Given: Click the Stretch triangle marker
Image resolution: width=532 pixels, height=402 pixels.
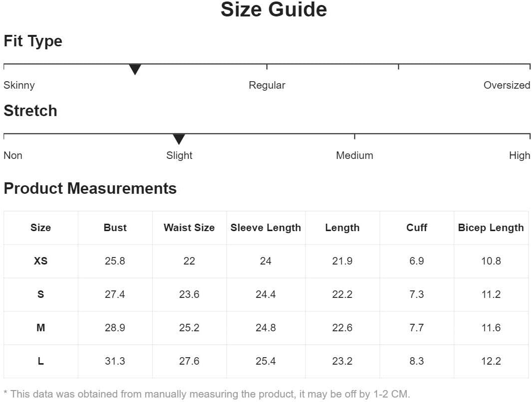Looking at the screenshot, I should click(x=179, y=139).
